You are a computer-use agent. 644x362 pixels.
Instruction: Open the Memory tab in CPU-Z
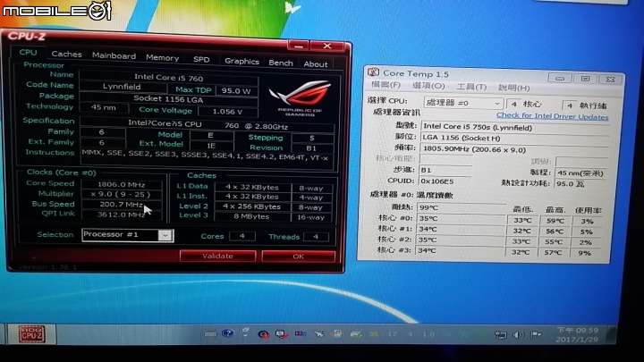click(x=162, y=58)
